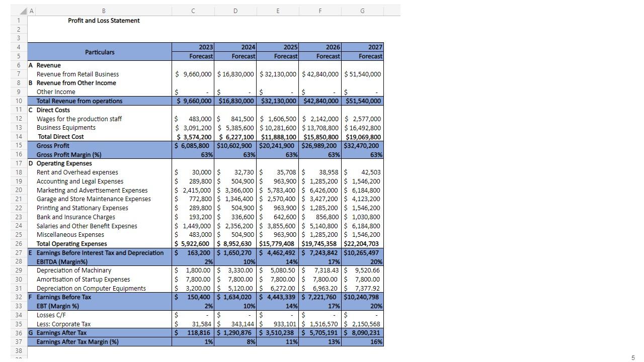Select the Total Revenue from operations label
The width and height of the screenshot is (644, 362).
(79, 101)
